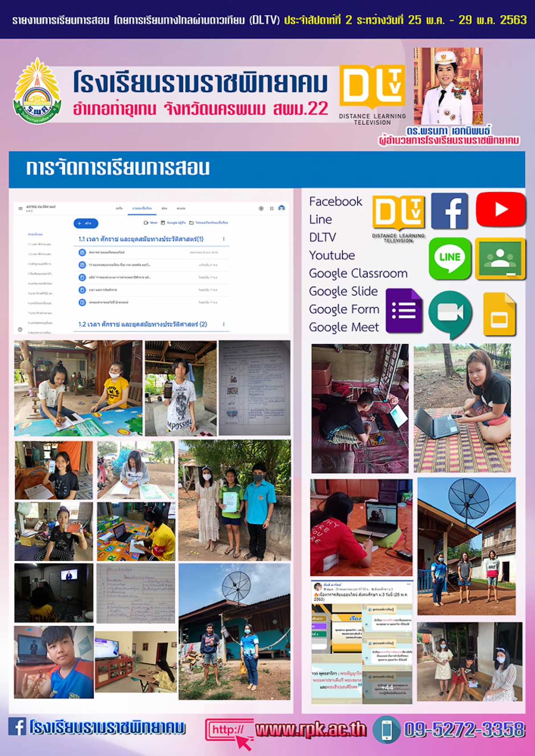The height and width of the screenshot is (756, 535).
Task: Click the red YouTube play icon
Action: point(501,209)
